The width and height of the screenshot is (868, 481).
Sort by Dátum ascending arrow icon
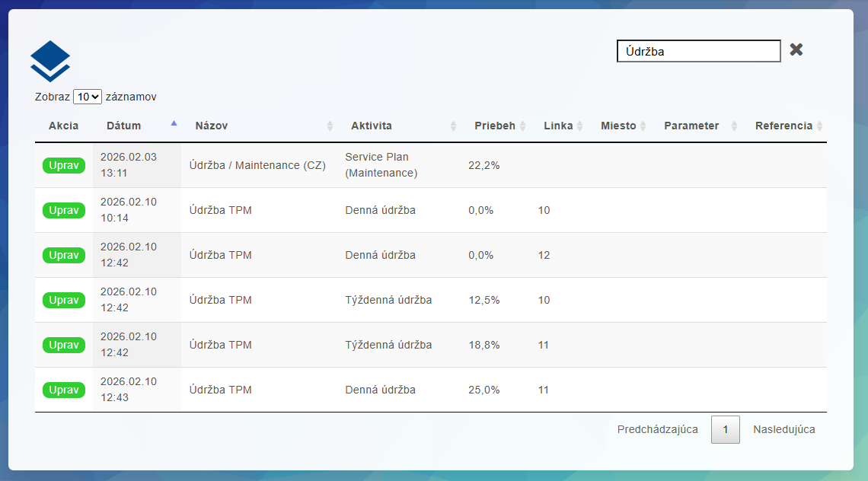174,123
